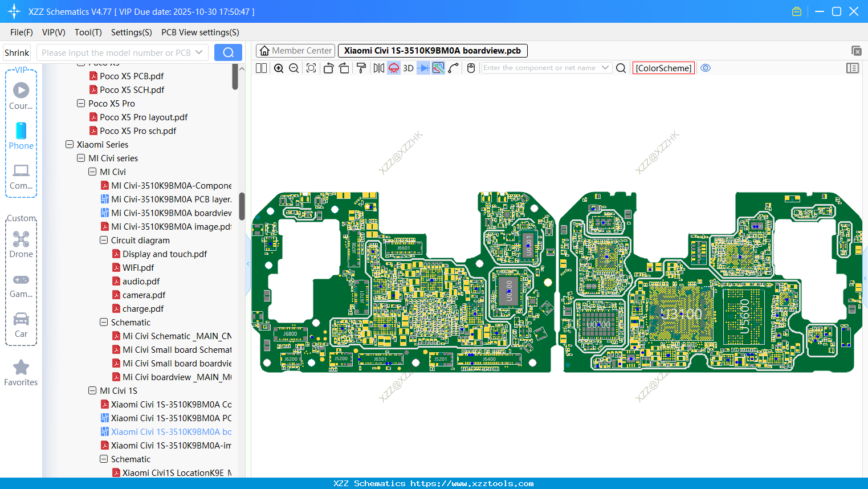Screen dimensions: 868x489
Task: Toggle component highlight visibility eye icon
Action: click(706, 68)
